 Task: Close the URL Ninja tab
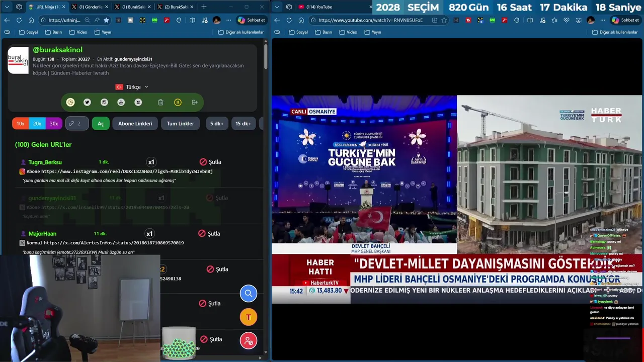(63, 7)
